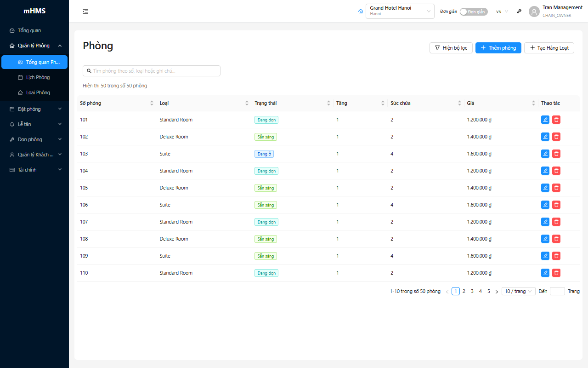The width and height of the screenshot is (588, 368).
Task: Open the 10 / trang page size dropdown
Action: [x=519, y=291]
